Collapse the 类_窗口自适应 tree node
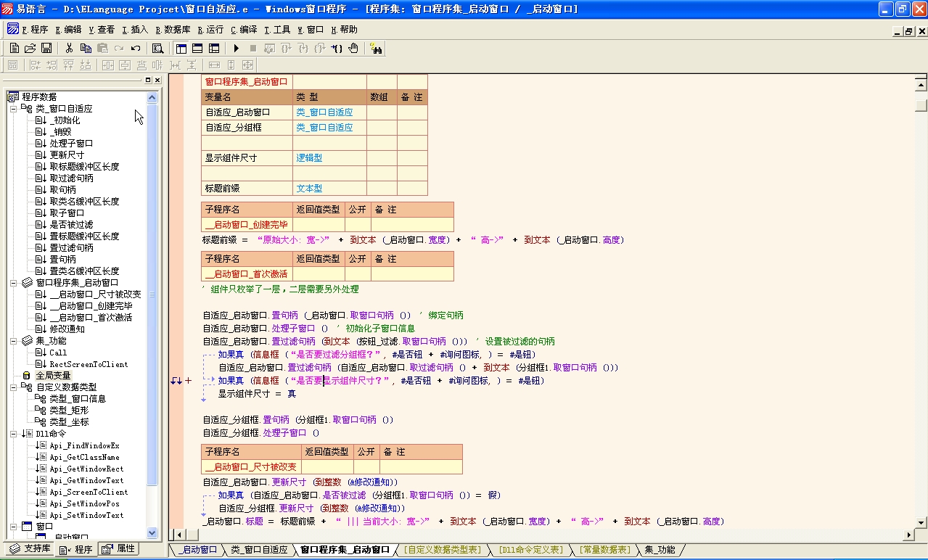Image resolution: width=928 pixels, height=560 pixels. point(13,109)
